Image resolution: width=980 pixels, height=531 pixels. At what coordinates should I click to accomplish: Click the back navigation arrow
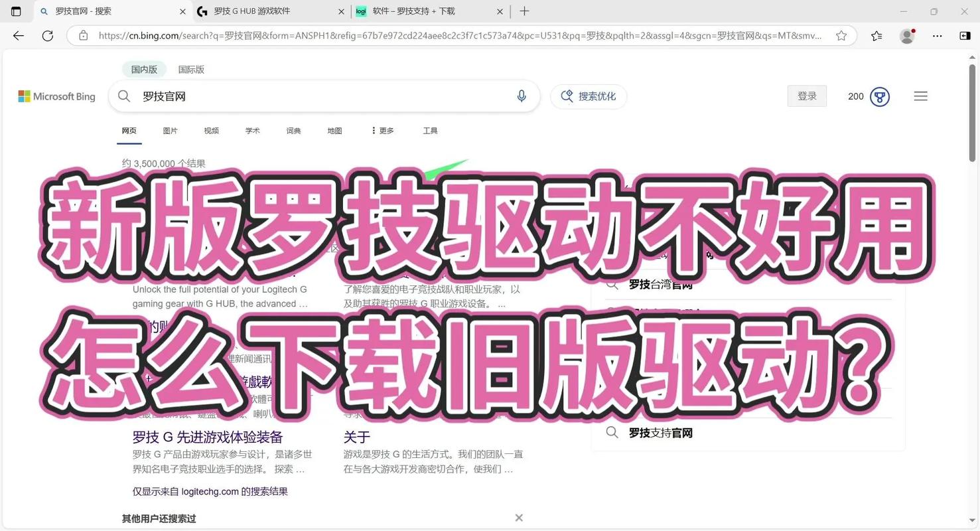pos(17,36)
